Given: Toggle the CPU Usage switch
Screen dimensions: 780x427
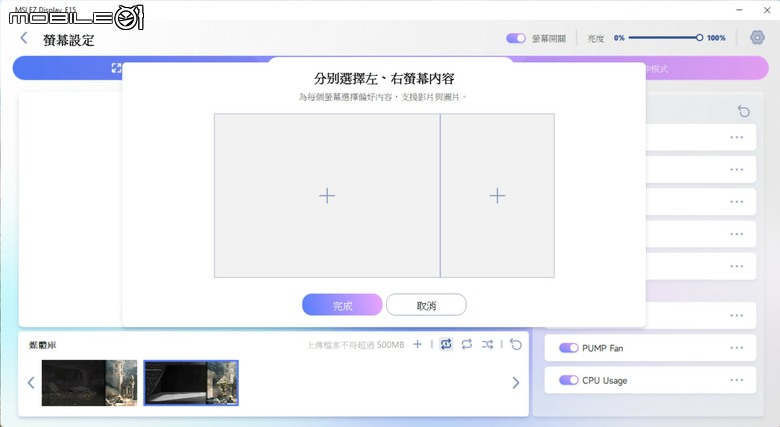Looking at the screenshot, I should (569, 380).
